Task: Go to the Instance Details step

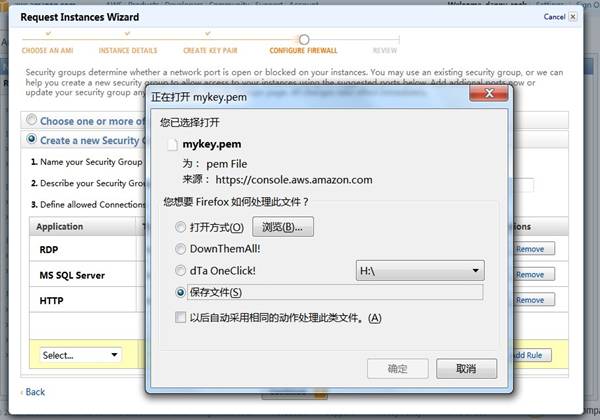Action: (x=128, y=49)
